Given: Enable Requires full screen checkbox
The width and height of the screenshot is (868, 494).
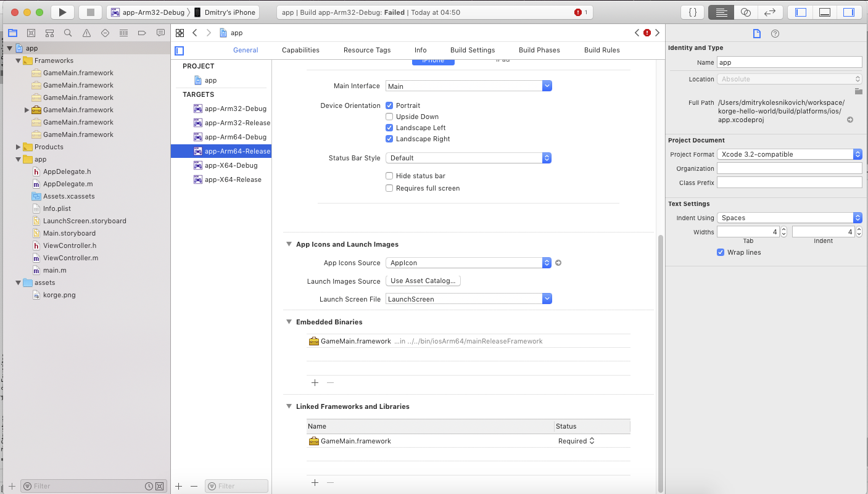Looking at the screenshot, I should (389, 188).
